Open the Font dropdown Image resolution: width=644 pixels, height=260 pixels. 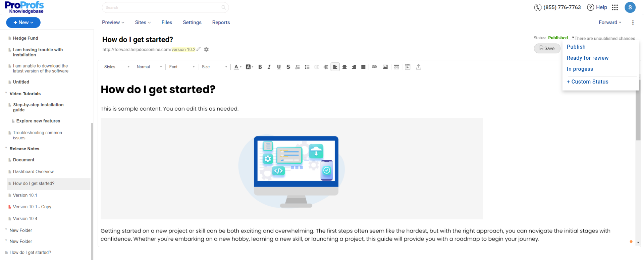coord(182,67)
